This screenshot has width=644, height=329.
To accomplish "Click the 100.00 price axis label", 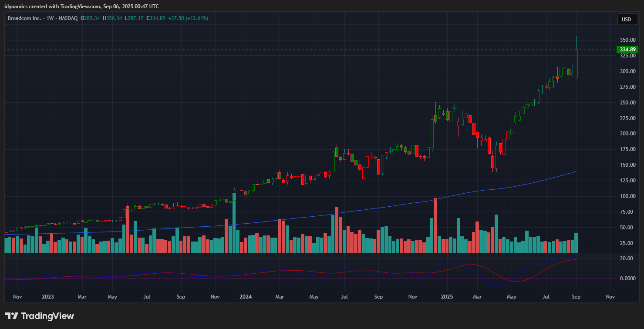I will (628, 196).
